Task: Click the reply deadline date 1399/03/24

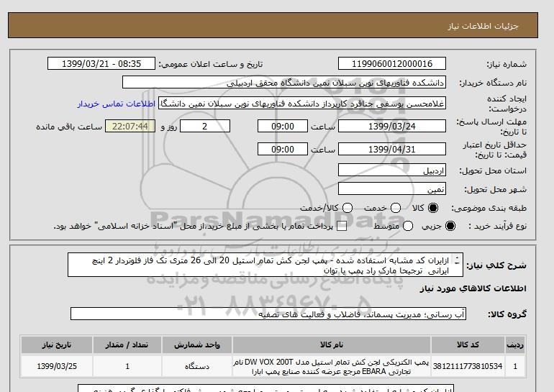Action: tap(392, 126)
